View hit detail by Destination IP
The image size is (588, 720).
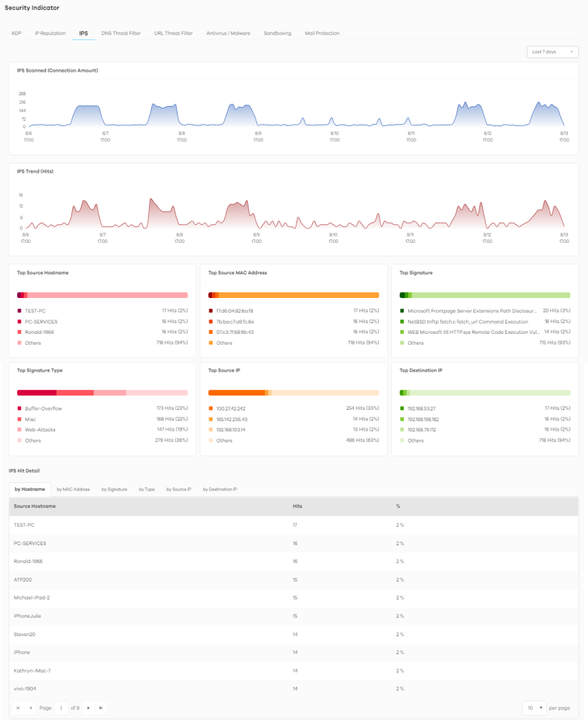click(220, 489)
